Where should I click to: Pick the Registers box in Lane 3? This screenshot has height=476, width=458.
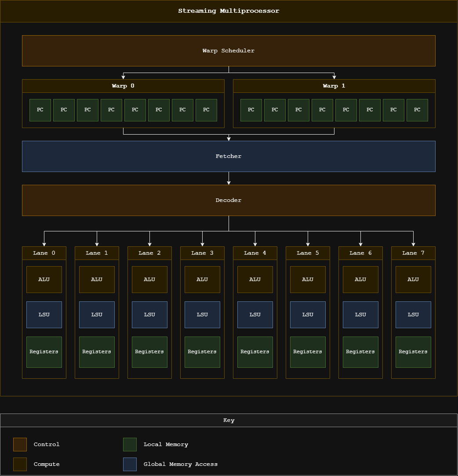point(202,352)
